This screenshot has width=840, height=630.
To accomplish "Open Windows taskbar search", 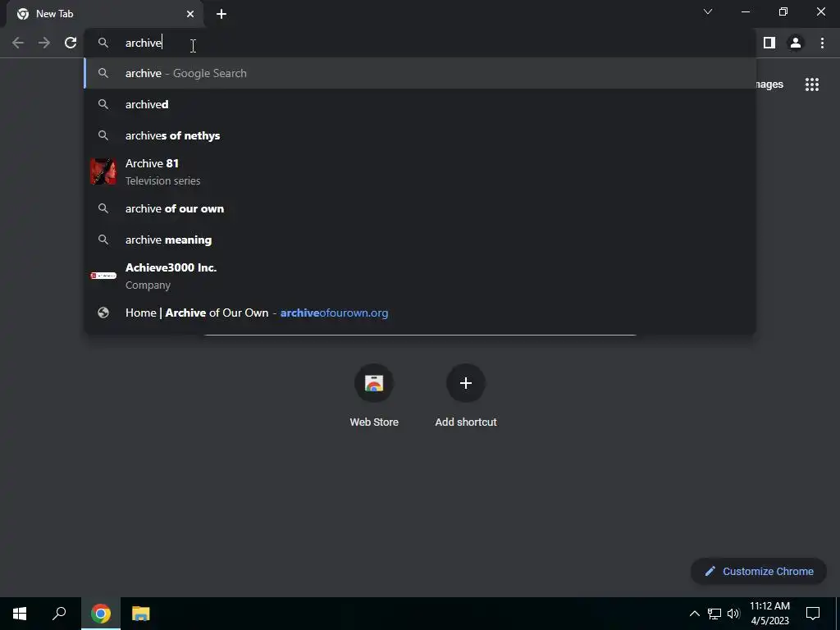I will click(x=59, y=614).
